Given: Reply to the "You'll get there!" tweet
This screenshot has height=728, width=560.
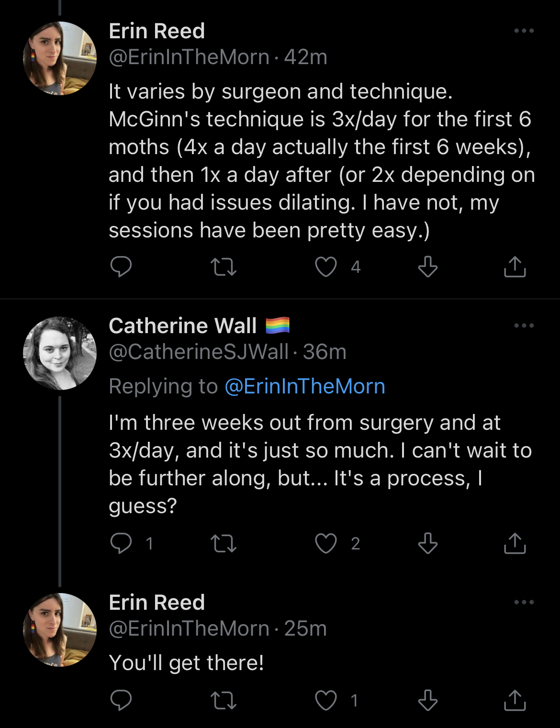Looking at the screenshot, I should (121, 701).
